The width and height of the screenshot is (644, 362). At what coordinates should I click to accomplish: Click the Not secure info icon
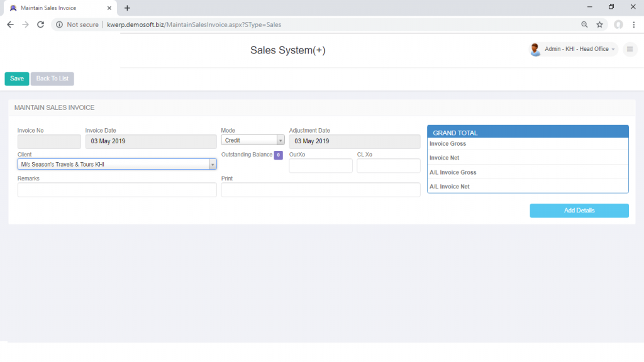(58, 25)
